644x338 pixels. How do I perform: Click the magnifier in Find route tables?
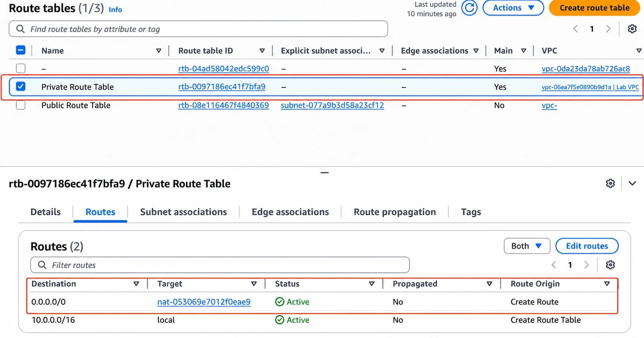tap(20, 29)
